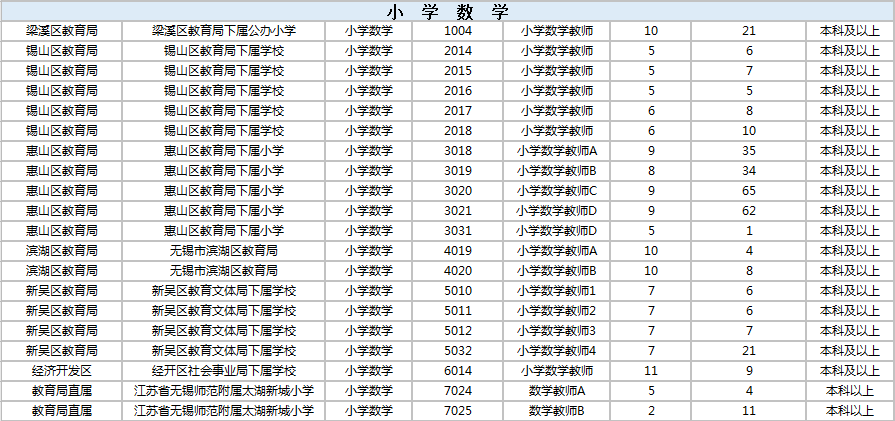Screen dimensions: 895x421
Task: Select the cell with position code 1004
Action: pos(457,31)
